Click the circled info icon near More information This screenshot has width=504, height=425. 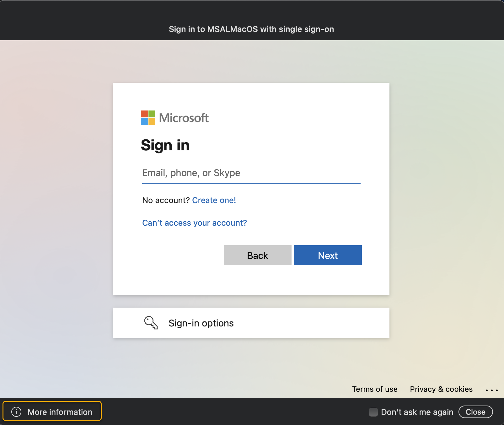click(16, 412)
